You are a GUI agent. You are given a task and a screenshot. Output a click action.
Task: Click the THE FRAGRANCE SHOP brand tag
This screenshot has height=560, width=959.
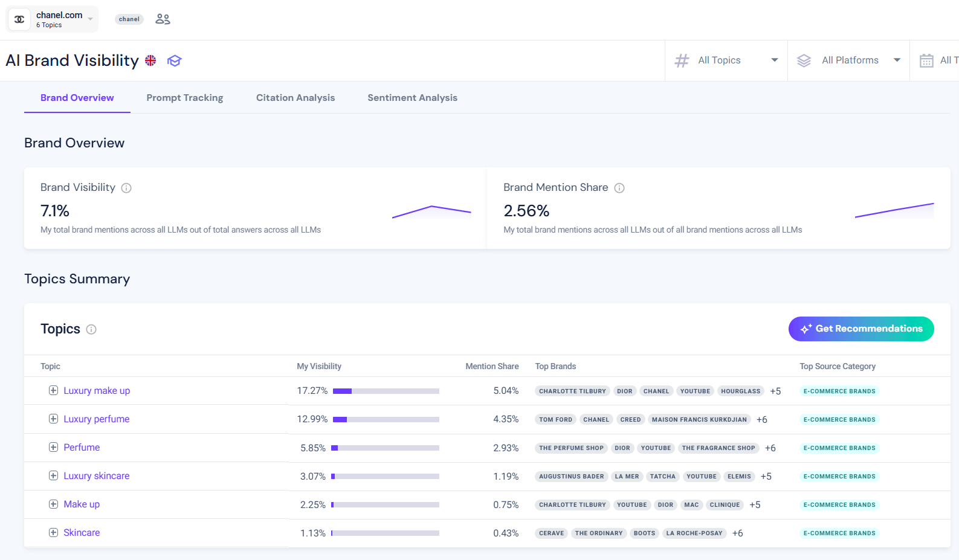point(718,448)
